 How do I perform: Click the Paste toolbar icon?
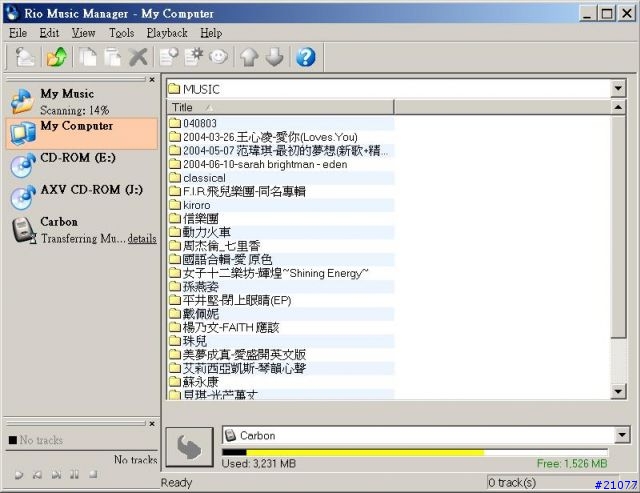(x=112, y=57)
